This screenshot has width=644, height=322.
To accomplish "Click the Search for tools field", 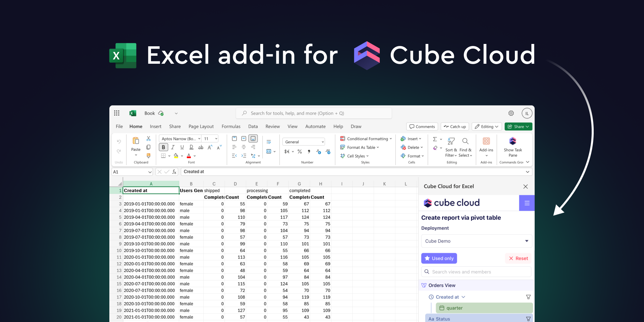I will [314, 113].
